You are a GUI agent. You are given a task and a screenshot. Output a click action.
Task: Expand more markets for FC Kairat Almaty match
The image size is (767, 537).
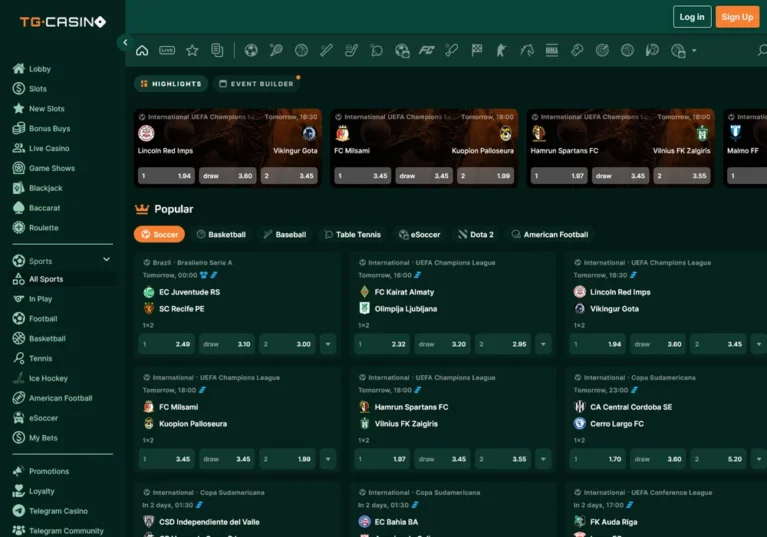pyautogui.click(x=544, y=344)
